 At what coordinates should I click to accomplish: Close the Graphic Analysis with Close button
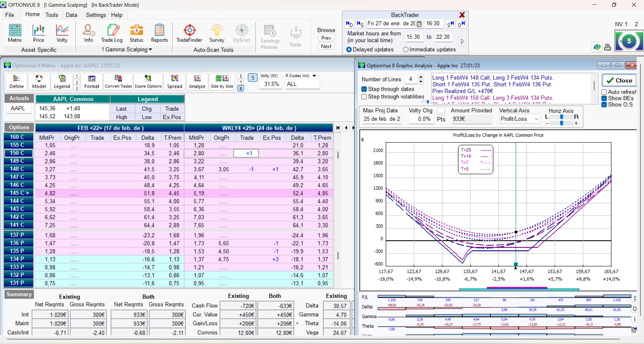pos(619,80)
